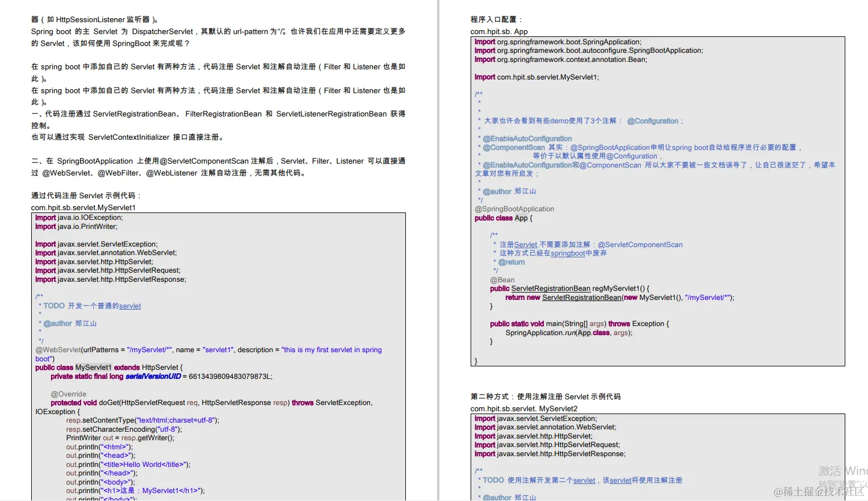Click the @SpringBootApplication annotation above class App
This screenshot has width=868, height=501.
click(x=514, y=208)
